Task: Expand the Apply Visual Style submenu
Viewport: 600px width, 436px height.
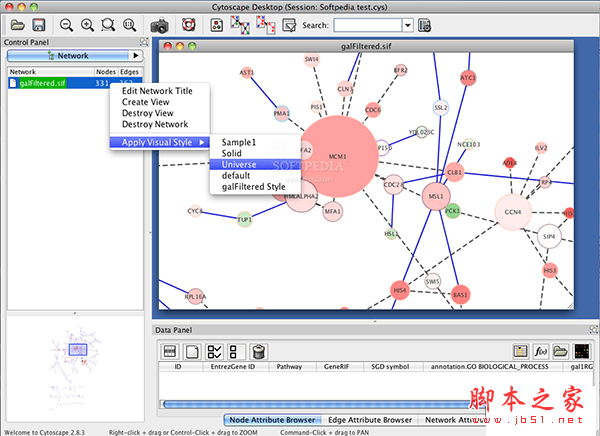Action: click(160, 142)
